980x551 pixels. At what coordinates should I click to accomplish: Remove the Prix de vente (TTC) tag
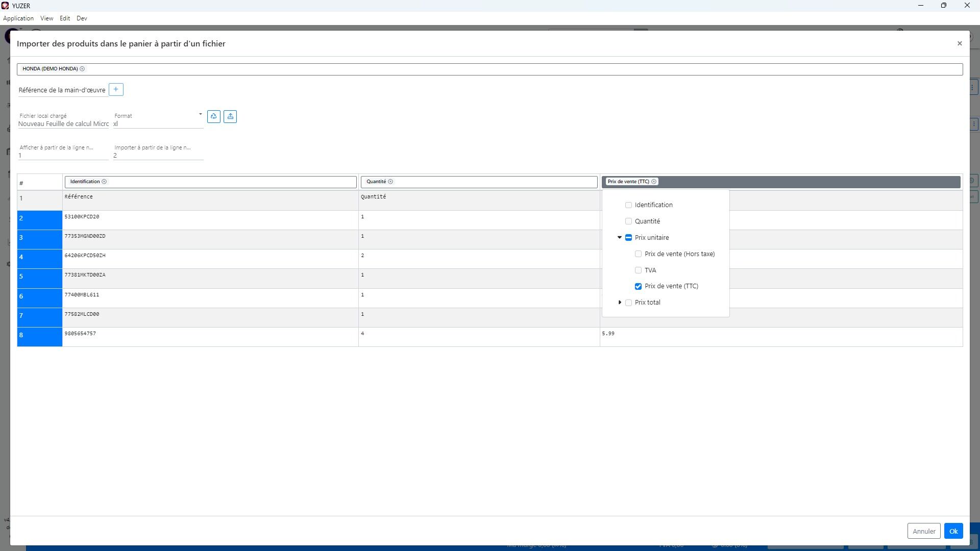point(654,182)
